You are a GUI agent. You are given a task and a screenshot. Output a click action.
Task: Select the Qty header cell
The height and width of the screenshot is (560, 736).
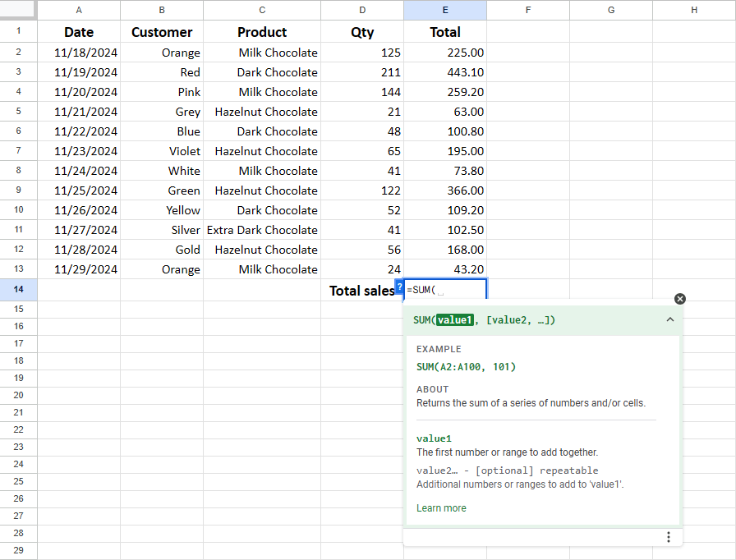coord(361,32)
